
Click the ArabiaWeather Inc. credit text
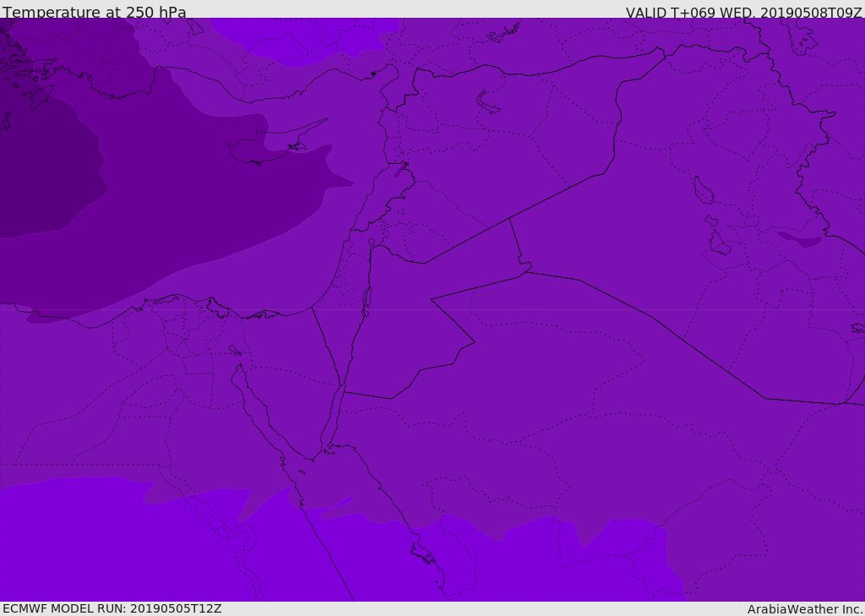(805, 609)
